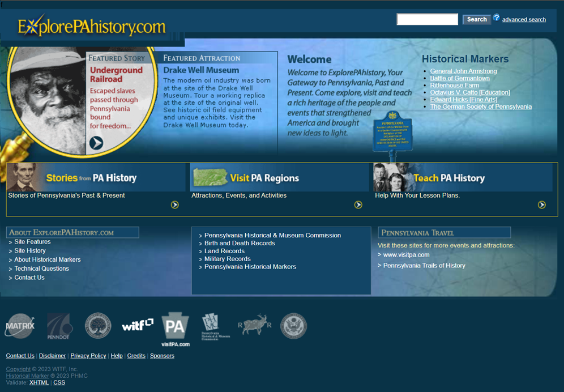Click the deer sponsor logo
This screenshot has width=564, height=392.
click(x=255, y=324)
